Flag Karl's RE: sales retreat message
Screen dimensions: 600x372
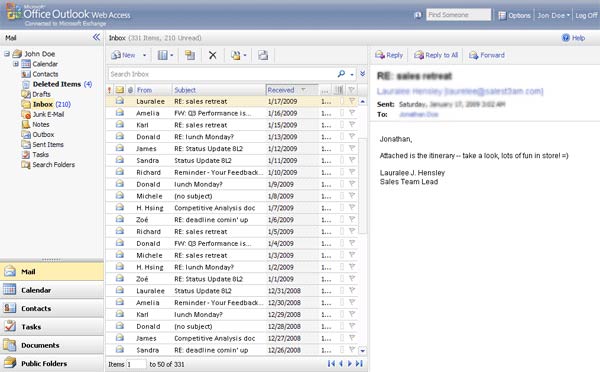(x=352, y=125)
